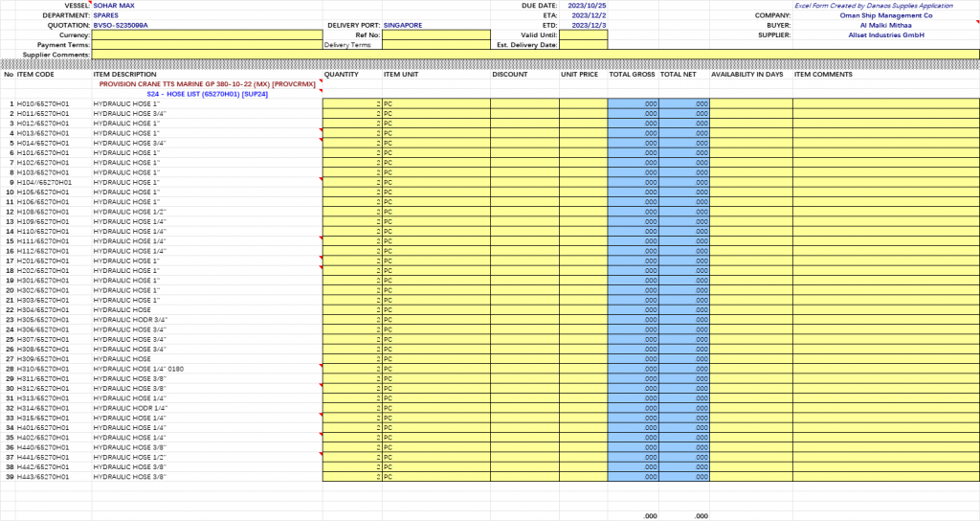Select item code H310/65270H01 cell
This screenshot has height=521, width=980.
point(44,369)
